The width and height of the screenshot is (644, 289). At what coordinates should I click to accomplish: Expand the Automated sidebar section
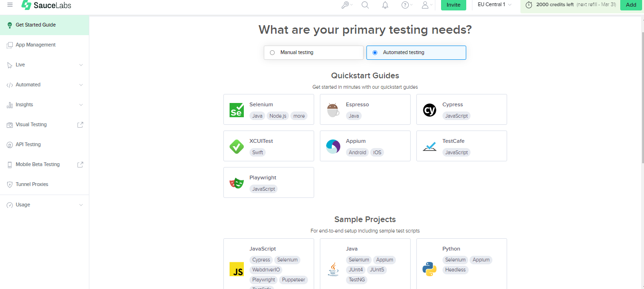pyautogui.click(x=44, y=84)
